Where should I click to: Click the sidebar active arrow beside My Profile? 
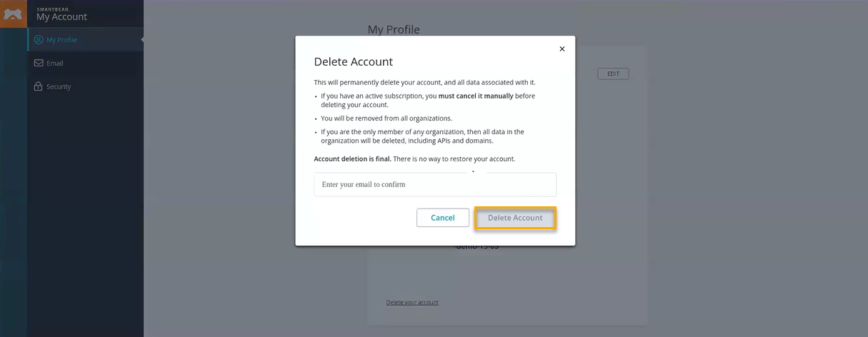[x=141, y=40]
